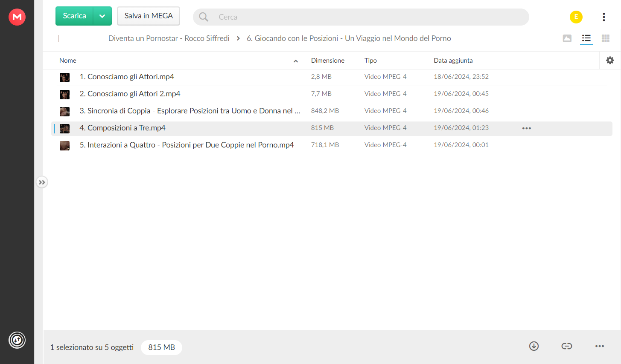Sort by the Nome column
The image size is (621, 364).
[x=68, y=61]
